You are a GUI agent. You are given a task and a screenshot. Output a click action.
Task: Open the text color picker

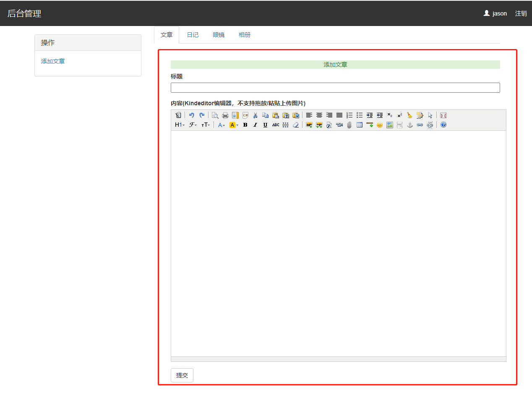[222, 125]
